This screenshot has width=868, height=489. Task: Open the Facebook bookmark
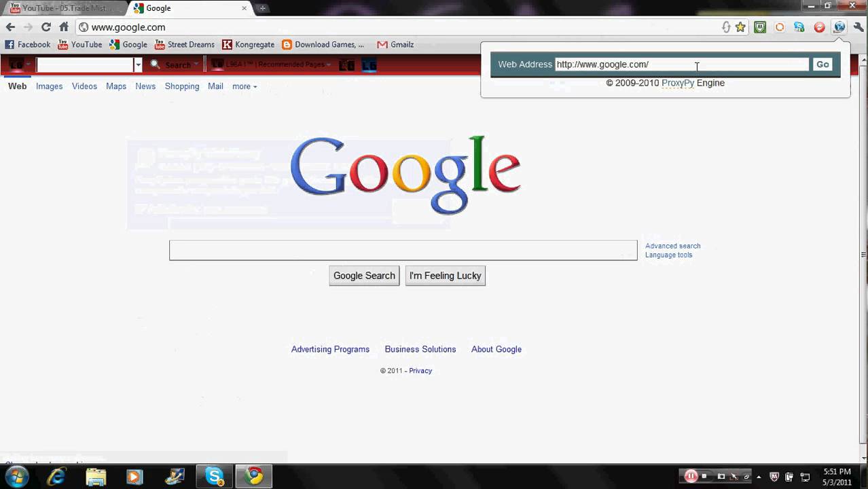28,44
